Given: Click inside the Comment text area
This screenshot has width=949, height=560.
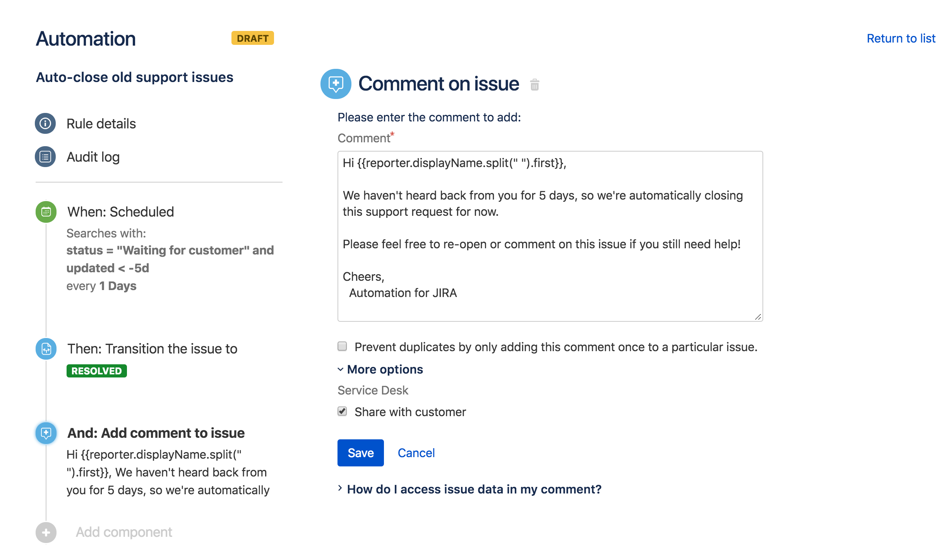Looking at the screenshot, I should point(550,236).
